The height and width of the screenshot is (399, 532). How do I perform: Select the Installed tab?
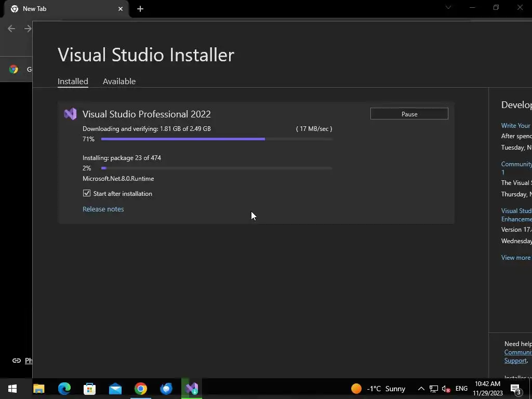coord(73,82)
